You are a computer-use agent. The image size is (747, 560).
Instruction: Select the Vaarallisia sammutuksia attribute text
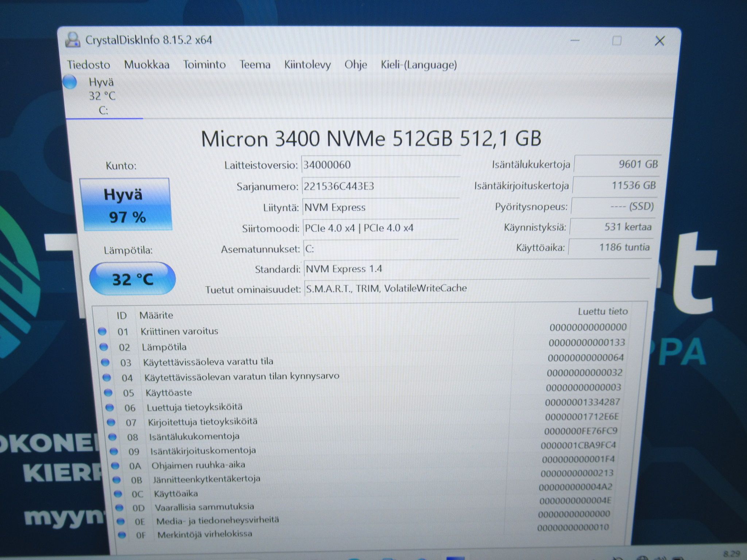pyautogui.click(x=204, y=507)
